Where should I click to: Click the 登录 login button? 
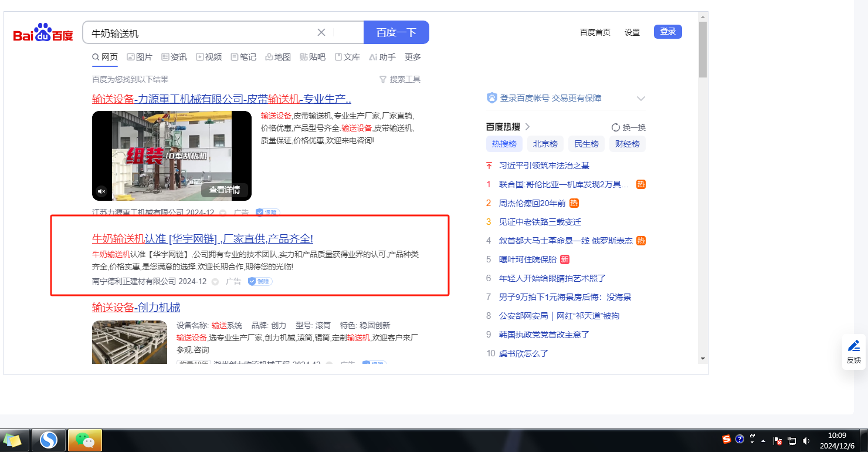[668, 32]
